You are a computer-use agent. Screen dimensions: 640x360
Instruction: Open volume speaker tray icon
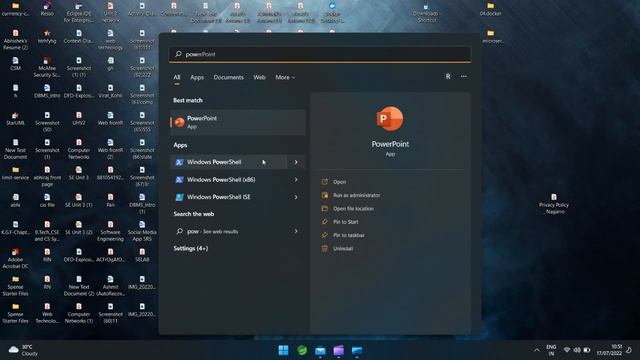pyautogui.click(x=577, y=350)
